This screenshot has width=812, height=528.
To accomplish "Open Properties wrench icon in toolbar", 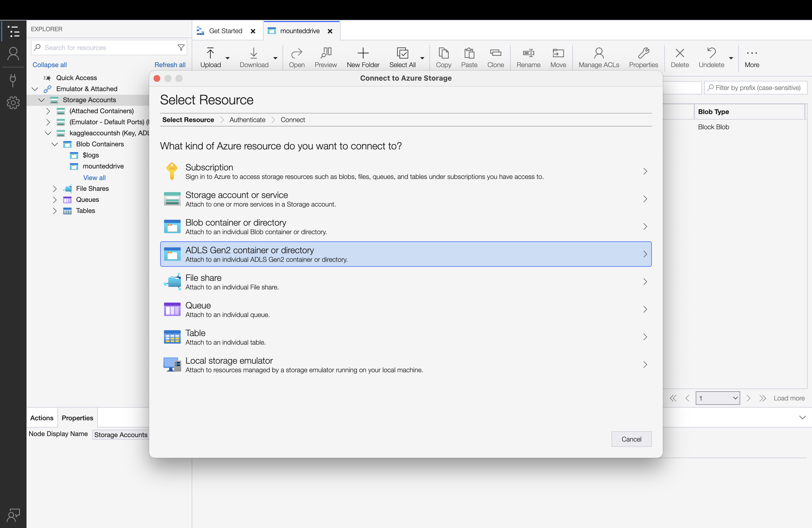I will tap(644, 58).
